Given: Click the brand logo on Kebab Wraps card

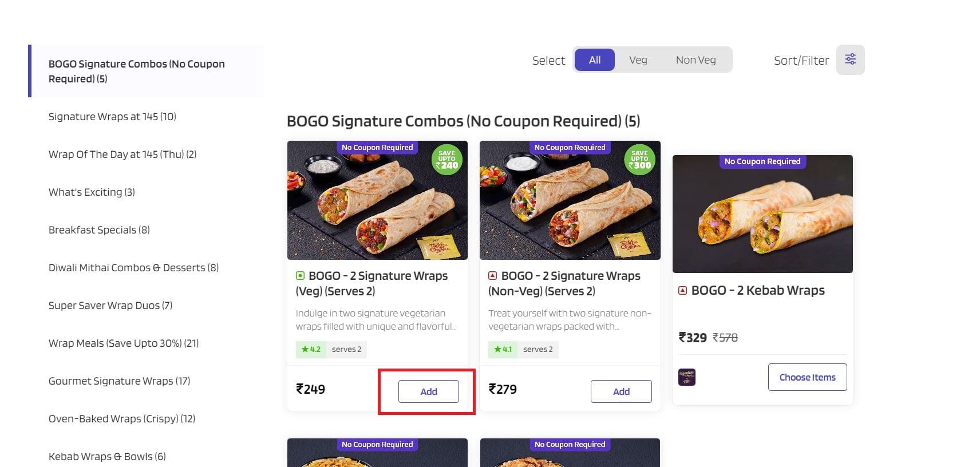Looking at the screenshot, I should [686, 377].
